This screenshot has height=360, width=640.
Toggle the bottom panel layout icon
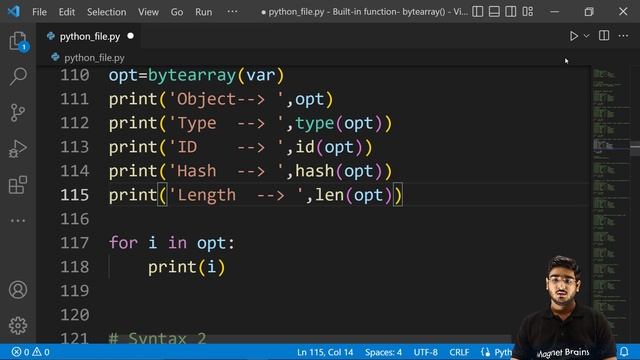[x=494, y=11]
